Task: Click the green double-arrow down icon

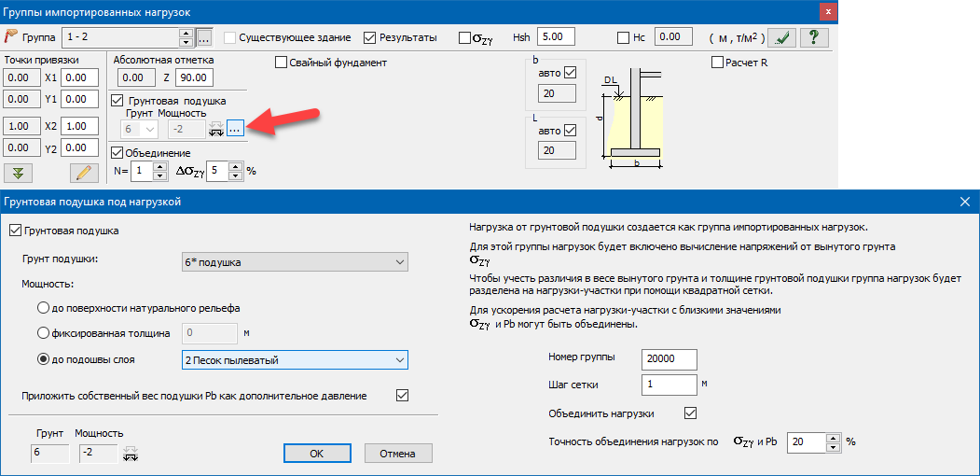Action: tap(18, 172)
